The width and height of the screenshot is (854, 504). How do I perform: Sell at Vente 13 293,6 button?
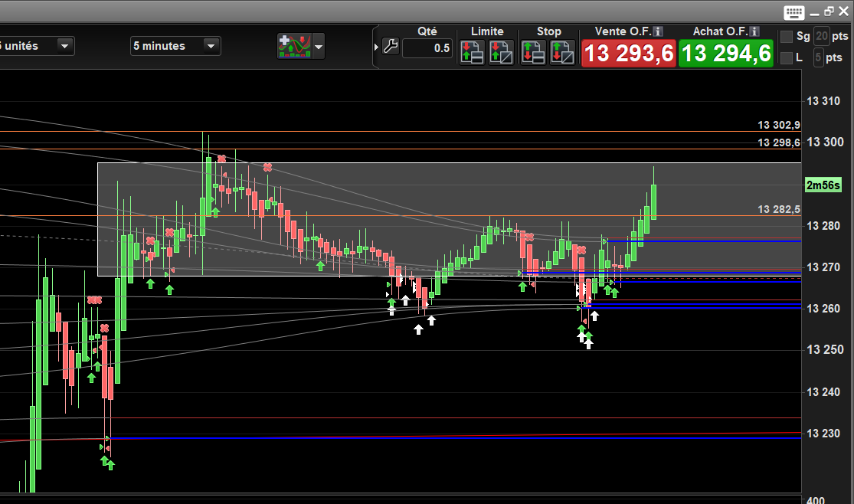pos(629,54)
